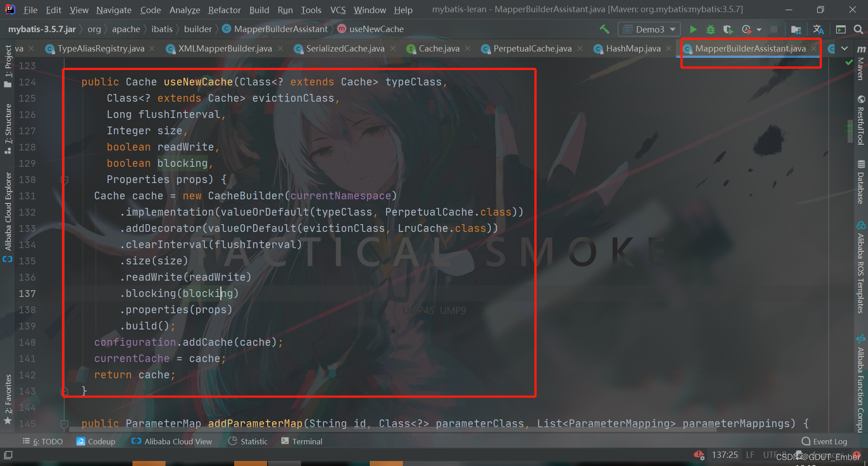This screenshot has width=868, height=466.
Task: Open the Database side panel
Action: [861, 182]
